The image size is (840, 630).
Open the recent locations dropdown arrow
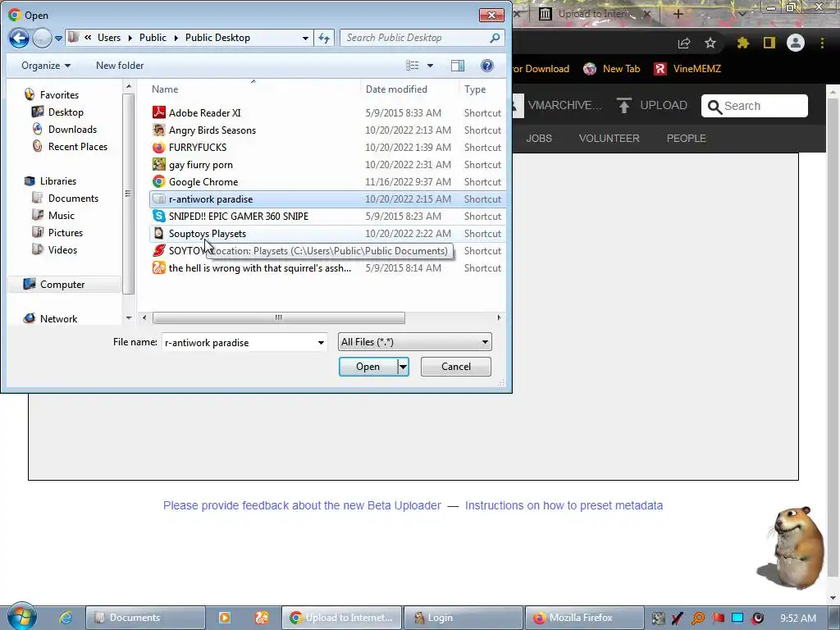coord(58,38)
